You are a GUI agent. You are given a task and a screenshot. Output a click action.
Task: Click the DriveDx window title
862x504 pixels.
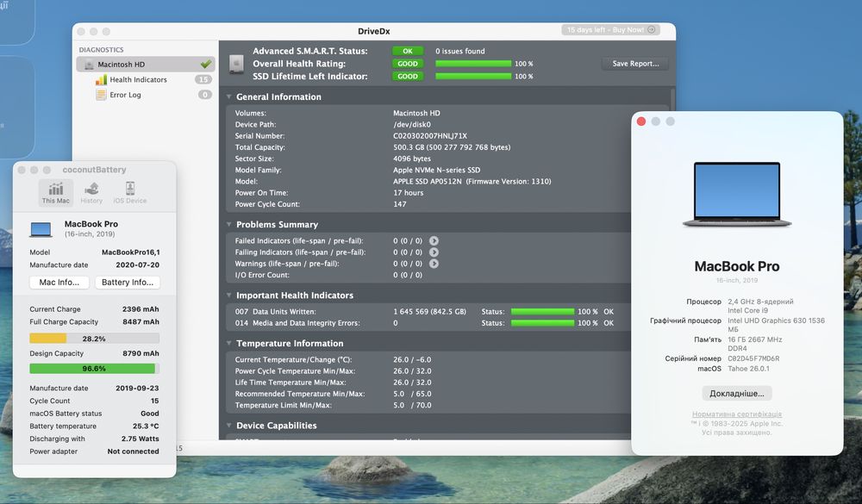click(374, 31)
